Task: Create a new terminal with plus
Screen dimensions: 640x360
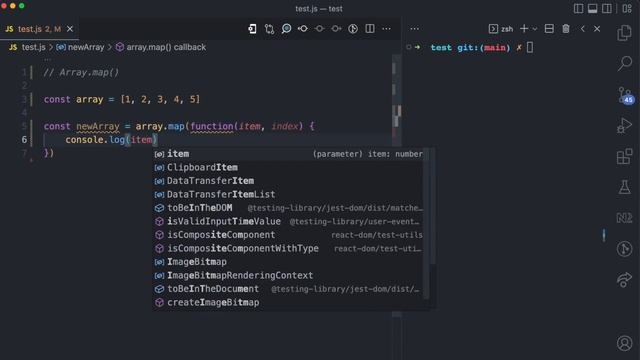Action: tap(524, 29)
